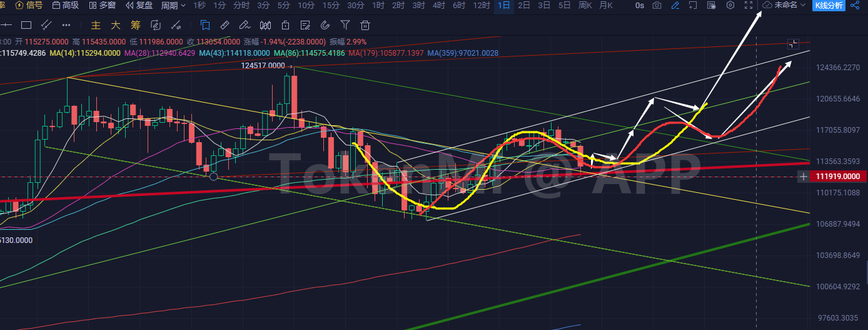
Task: Open the 复盘 replay mode
Action: point(139,6)
